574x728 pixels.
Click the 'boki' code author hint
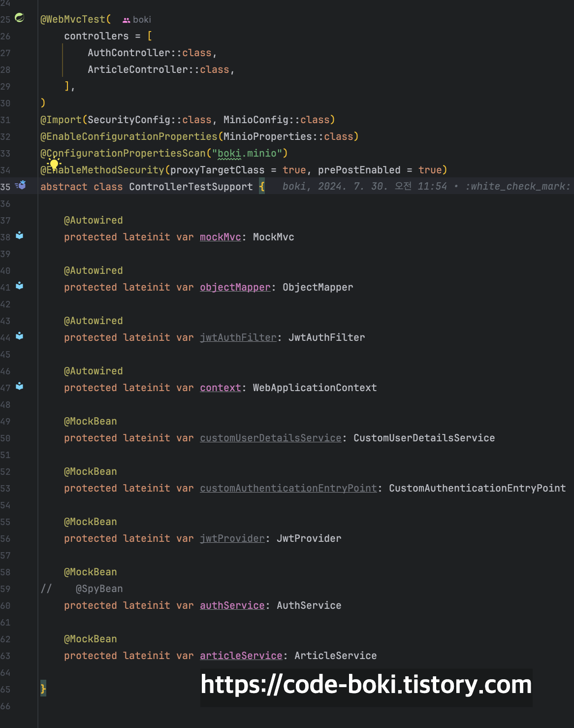tap(142, 20)
